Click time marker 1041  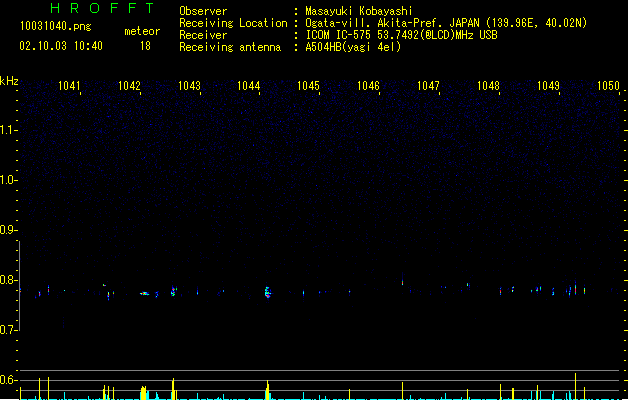click(69, 86)
